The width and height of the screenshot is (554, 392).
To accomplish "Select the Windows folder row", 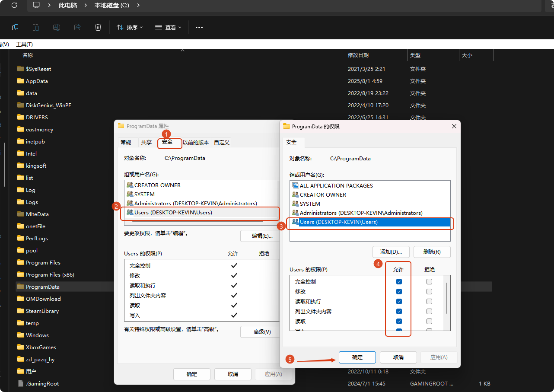I will (37, 335).
